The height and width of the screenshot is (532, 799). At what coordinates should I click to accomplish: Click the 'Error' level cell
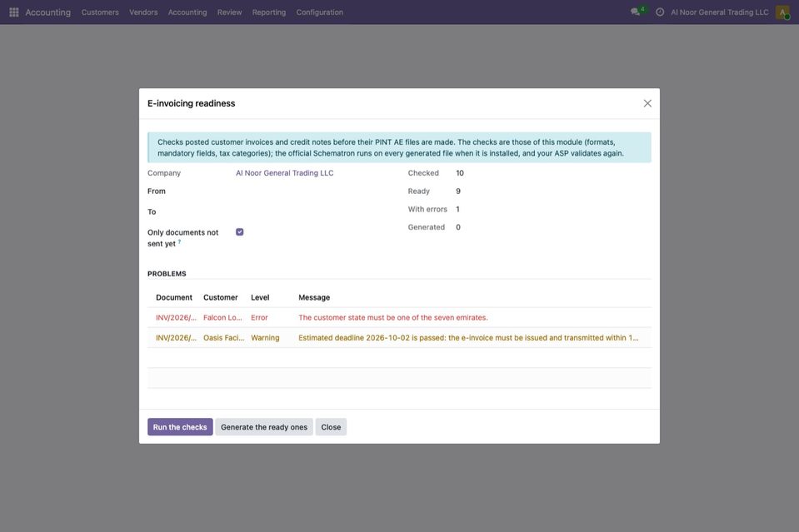pyautogui.click(x=259, y=318)
